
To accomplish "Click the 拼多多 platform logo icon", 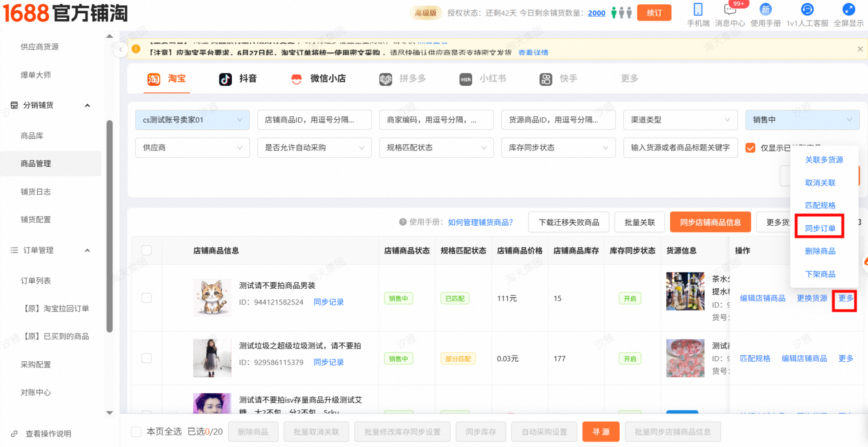I will [x=385, y=79].
